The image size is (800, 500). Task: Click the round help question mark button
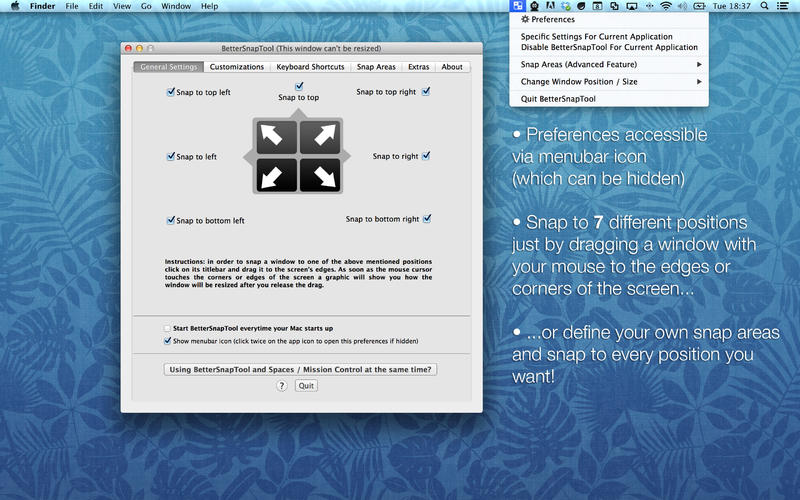282,386
